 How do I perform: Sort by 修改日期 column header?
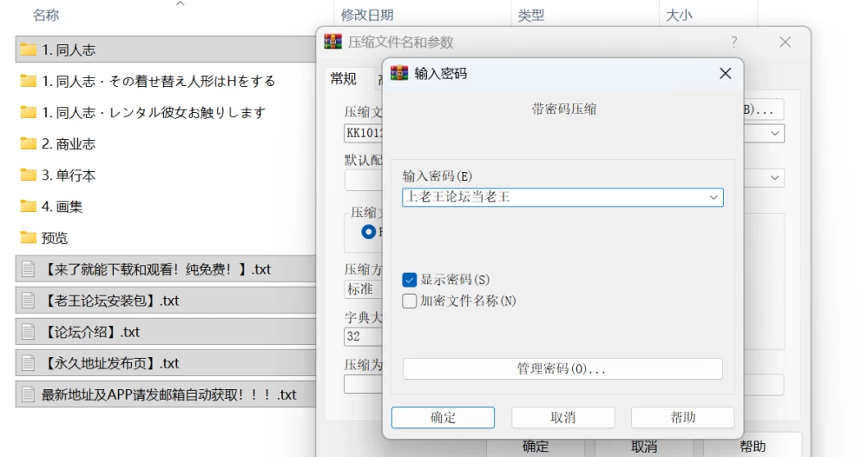[x=367, y=15]
